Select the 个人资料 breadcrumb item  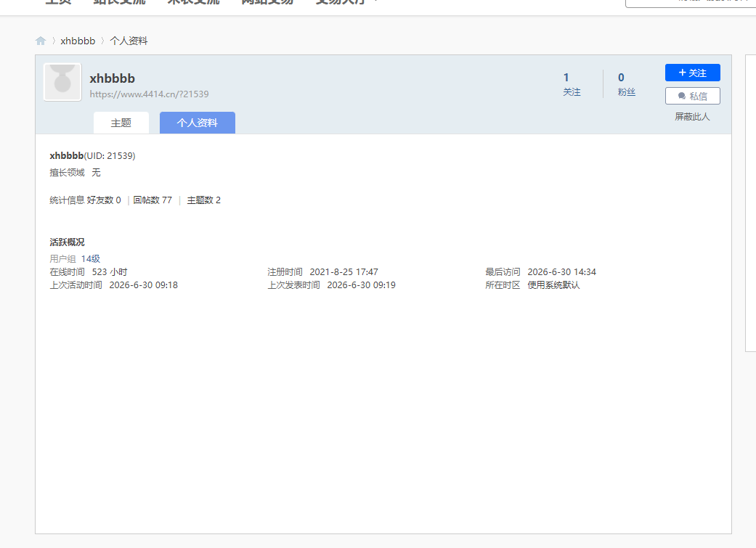[129, 41]
